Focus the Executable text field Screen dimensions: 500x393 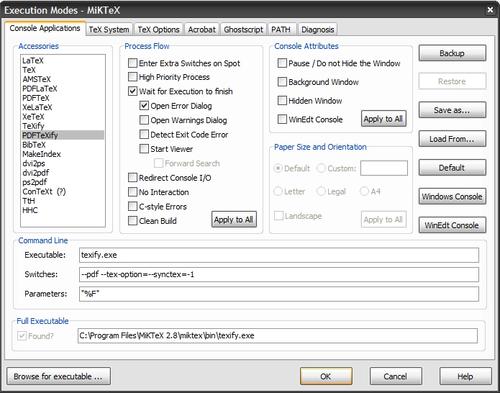click(279, 255)
